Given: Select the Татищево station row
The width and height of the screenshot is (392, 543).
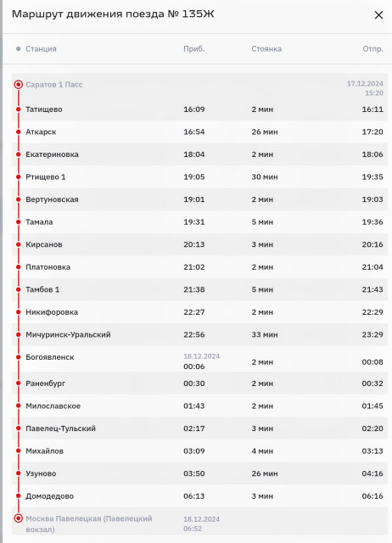Looking at the screenshot, I should coord(199,109).
